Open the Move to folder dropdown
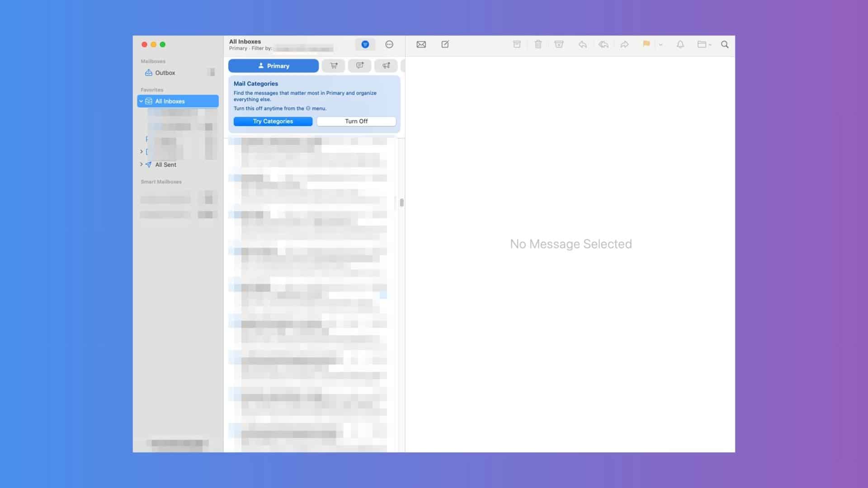This screenshot has height=488, width=868. [704, 44]
